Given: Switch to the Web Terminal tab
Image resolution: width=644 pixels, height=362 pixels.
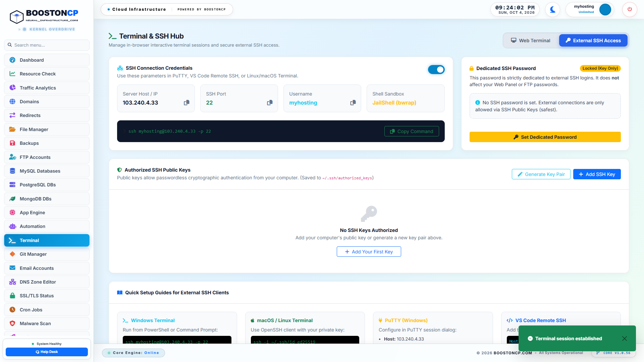Looking at the screenshot, I should coord(531,41).
